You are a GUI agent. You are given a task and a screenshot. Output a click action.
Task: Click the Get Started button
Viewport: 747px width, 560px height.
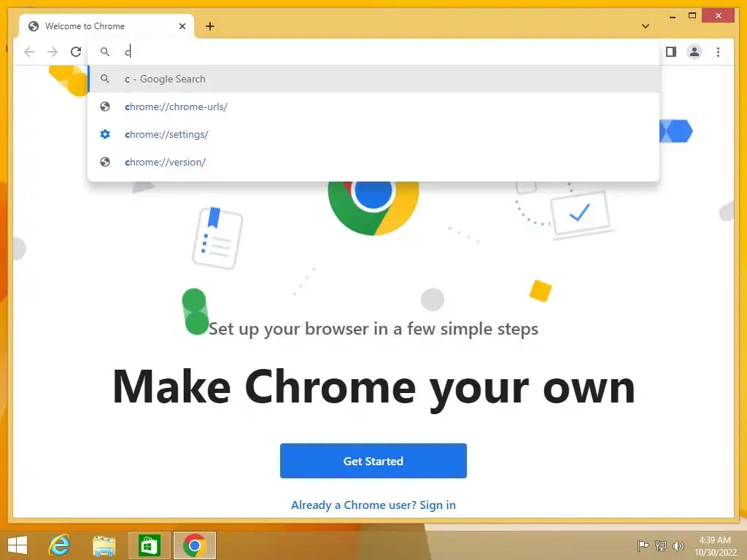coord(373,461)
